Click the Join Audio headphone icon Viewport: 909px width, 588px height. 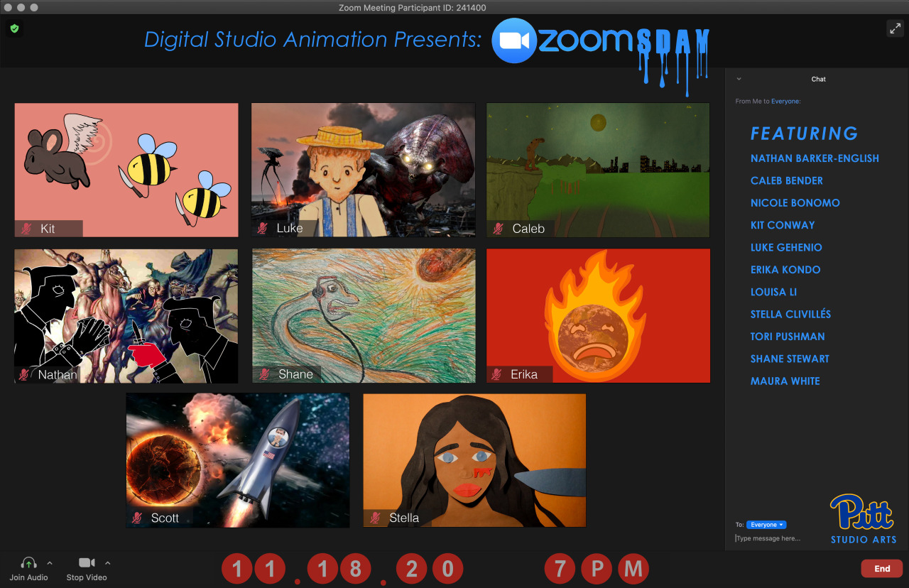pos(28,563)
